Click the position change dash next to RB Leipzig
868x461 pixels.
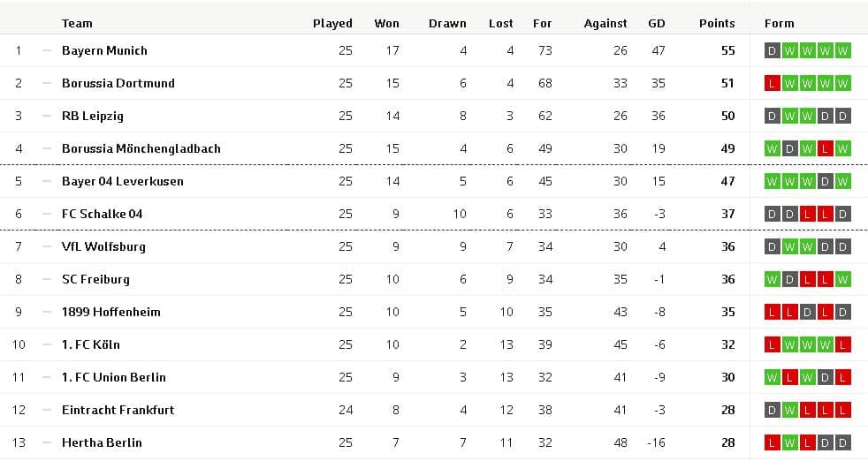click(47, 117)
